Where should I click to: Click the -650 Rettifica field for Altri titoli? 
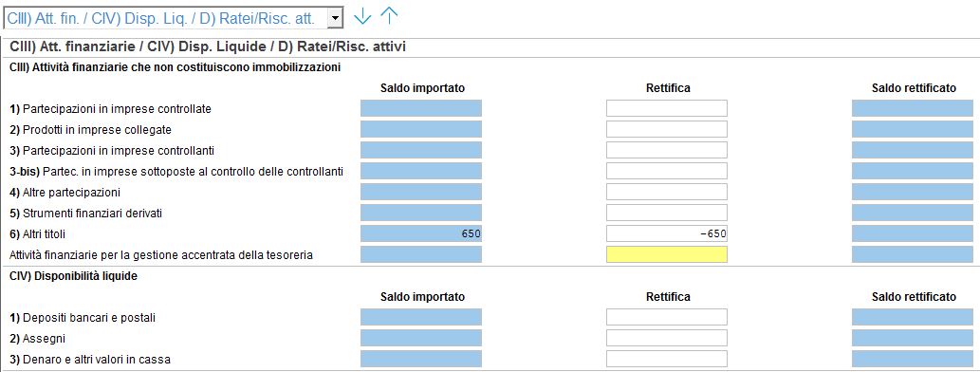click(667, 233)
